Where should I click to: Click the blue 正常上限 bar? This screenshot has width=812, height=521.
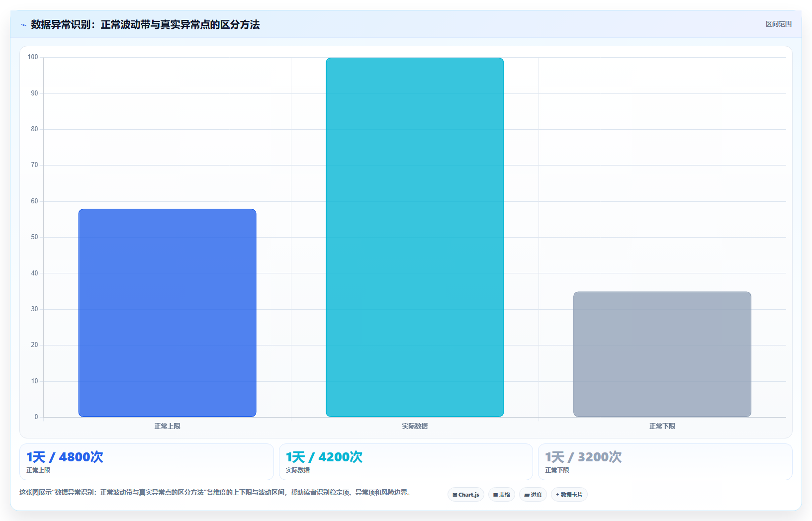(x=167, y=313)
